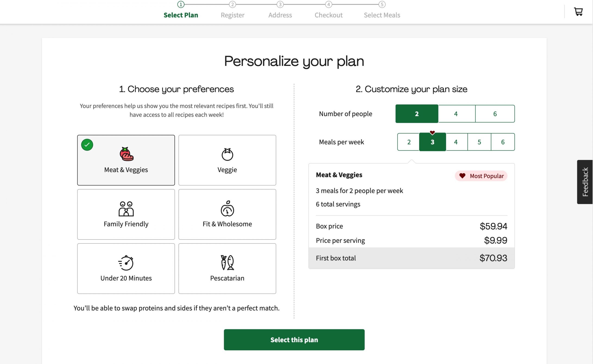Viewport: 593px width, 364px height.
Task: Select 2 meals per week option
Action: [409, 142]
